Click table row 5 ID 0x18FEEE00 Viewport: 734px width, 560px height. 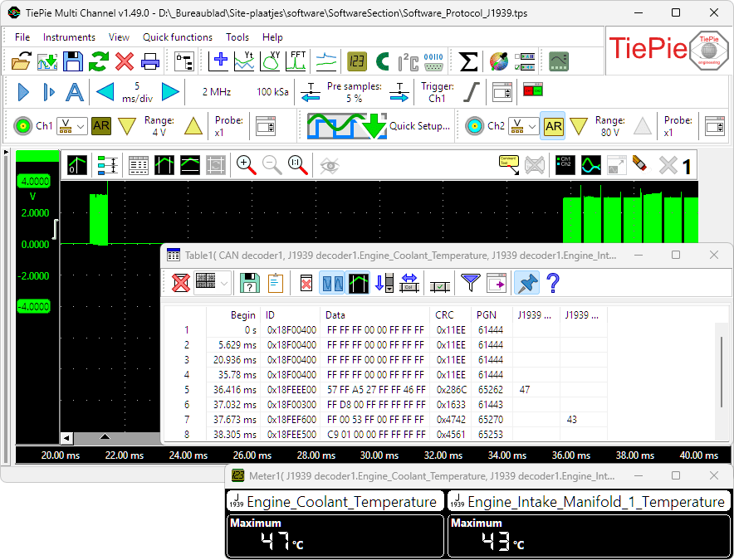pyautogui.click(x=291, y=389)
